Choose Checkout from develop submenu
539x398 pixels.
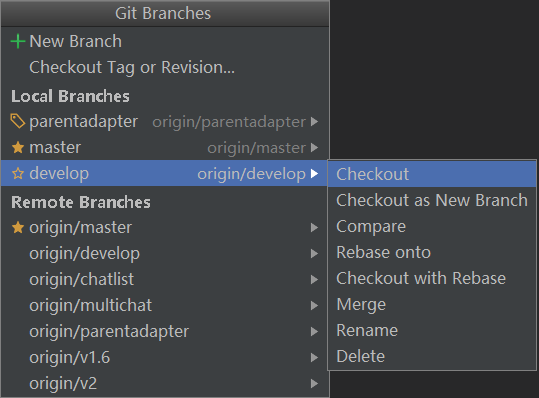pyautogui.click(x=432, y=174)
